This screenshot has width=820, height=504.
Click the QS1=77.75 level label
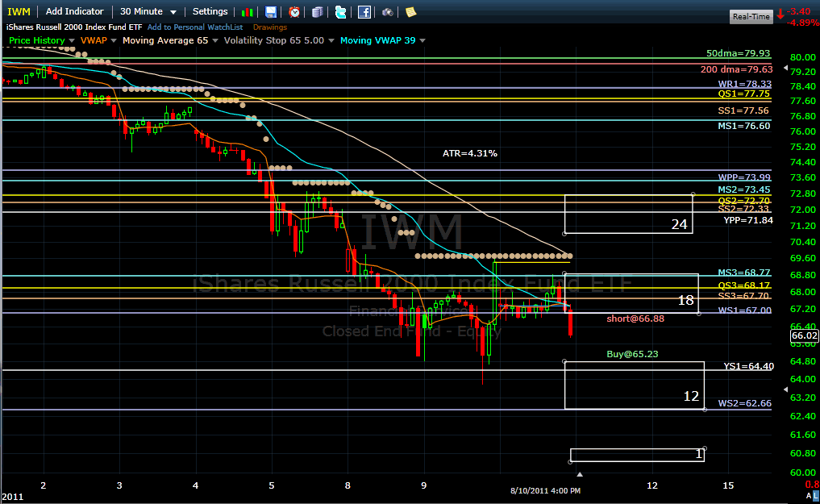click(743, 94)
